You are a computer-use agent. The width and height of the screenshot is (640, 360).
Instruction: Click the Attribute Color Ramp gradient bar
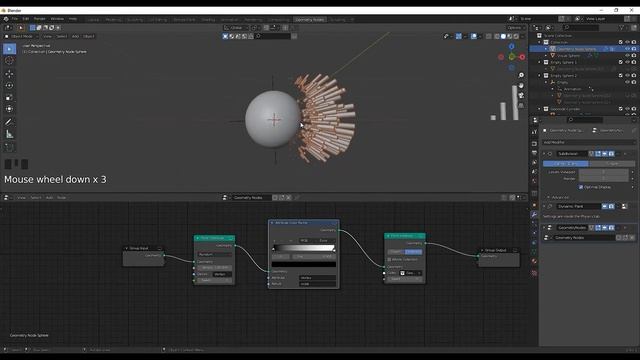click(304, 248)
